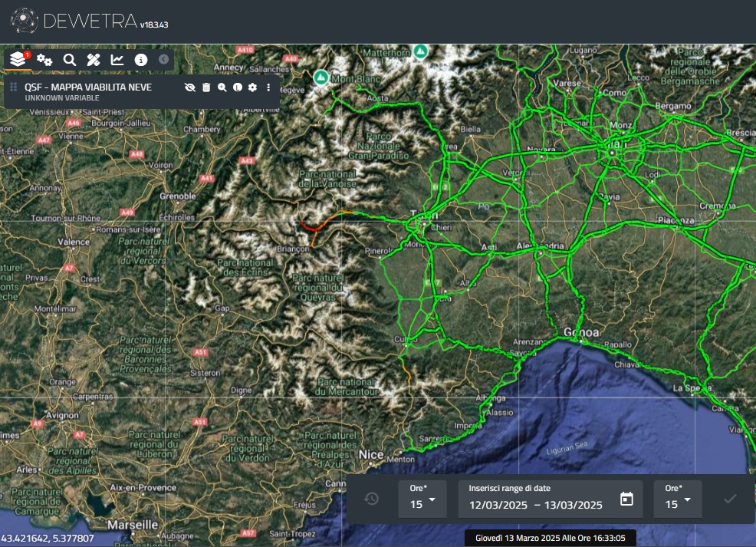Image resolution: width=756 pixels, height=547 pixels.
Task: Expand the start hour Ore dropdown
Action: click(422, 499)
